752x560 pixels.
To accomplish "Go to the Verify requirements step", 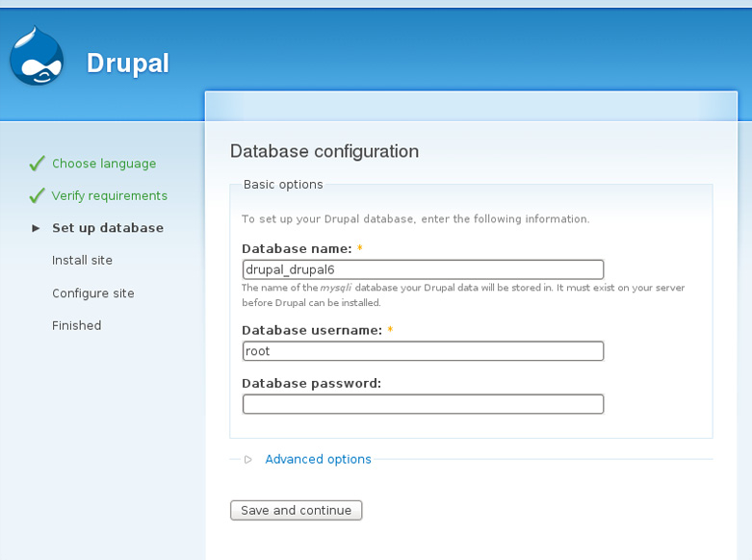I will tap(110, 195).
